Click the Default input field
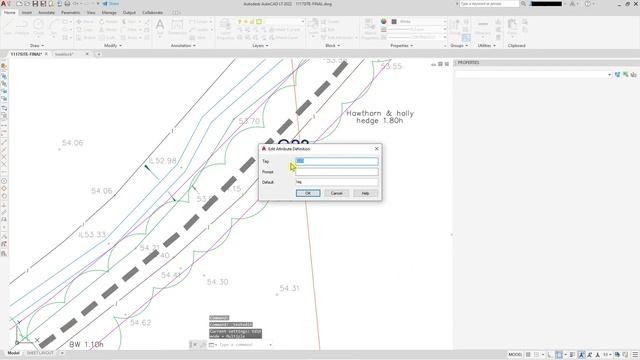Viewport: 640px width, 360px height. click(337, 182)
